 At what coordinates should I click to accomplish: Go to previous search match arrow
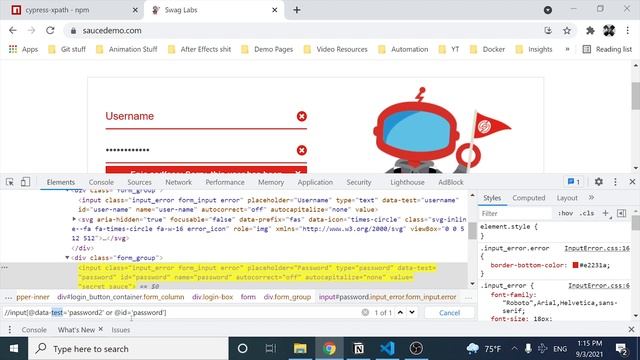click(400, 312)
